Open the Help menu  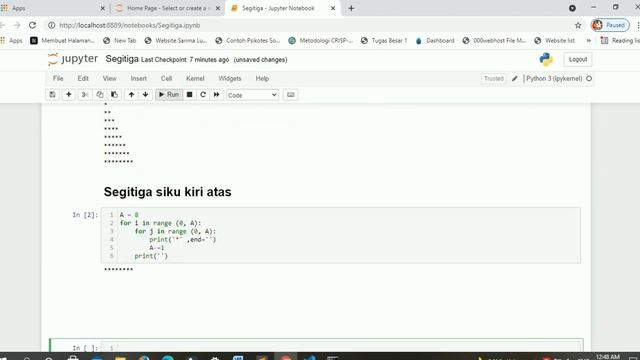coord(262,78)
